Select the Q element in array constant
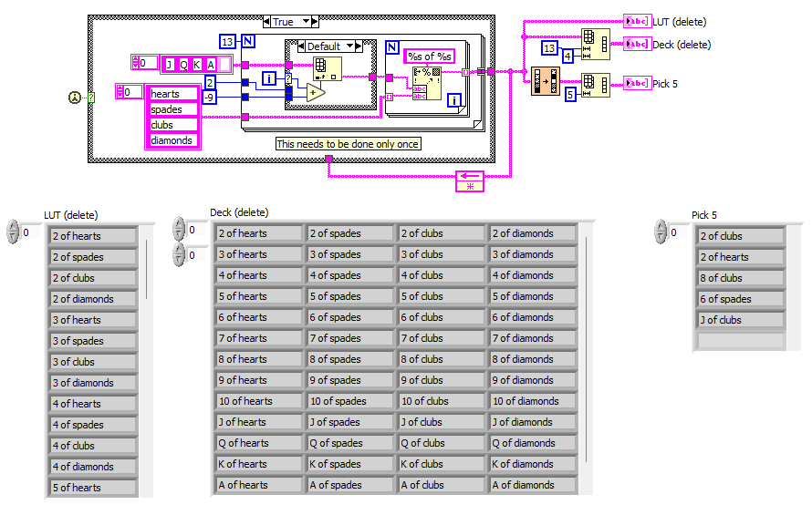Image resolution: width=812 pixels, height=505 pixels. 182,65
